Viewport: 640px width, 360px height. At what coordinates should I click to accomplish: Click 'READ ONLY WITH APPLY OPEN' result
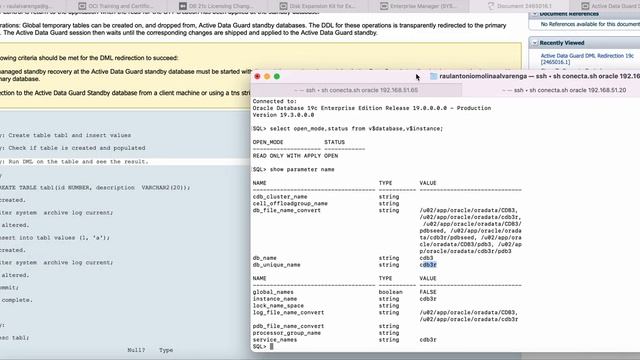tap(295, 156)
